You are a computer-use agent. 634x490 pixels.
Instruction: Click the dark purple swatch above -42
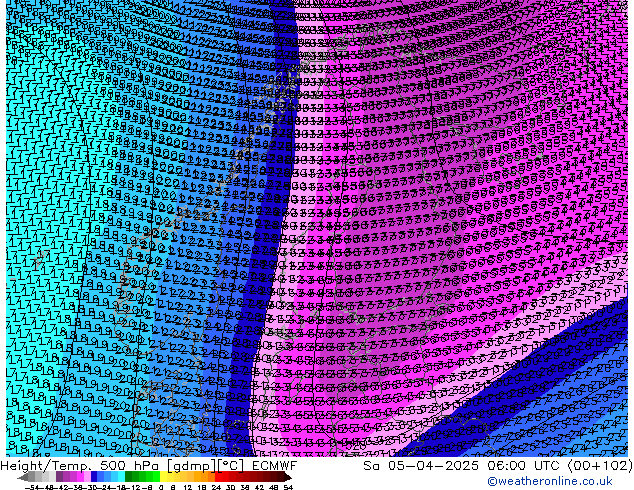[x=59, y=476]
